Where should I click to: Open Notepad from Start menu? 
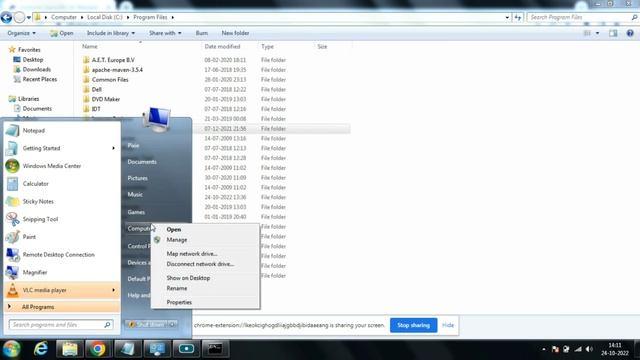pyautogui.click(x=61, y=131)
